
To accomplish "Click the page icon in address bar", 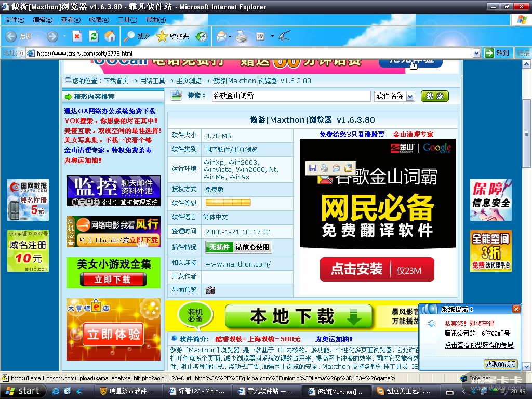I will [x=31, y=54].
